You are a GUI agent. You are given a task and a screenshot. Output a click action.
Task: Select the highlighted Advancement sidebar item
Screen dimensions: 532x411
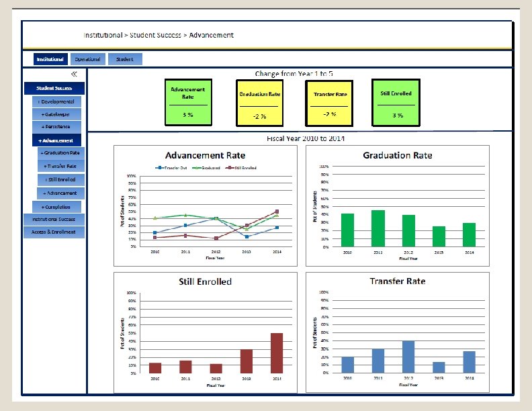pyautogui.click(x=56, y=140)
